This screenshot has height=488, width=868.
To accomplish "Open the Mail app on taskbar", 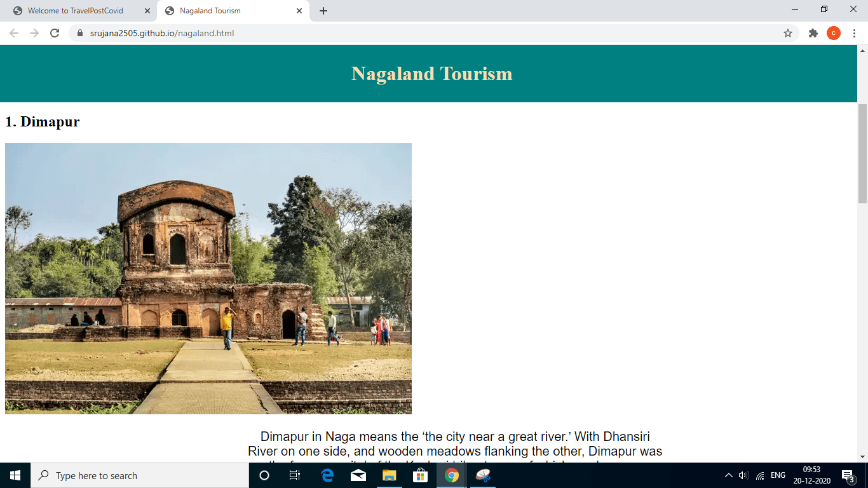I will [x=358, y=475].
